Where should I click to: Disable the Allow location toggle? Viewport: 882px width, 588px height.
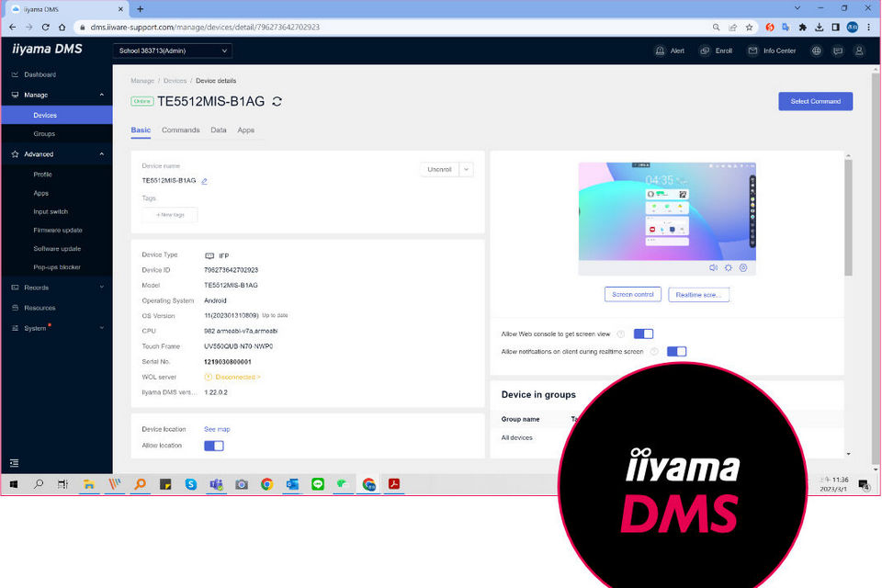pyautogui.click(x=213, y=444)
